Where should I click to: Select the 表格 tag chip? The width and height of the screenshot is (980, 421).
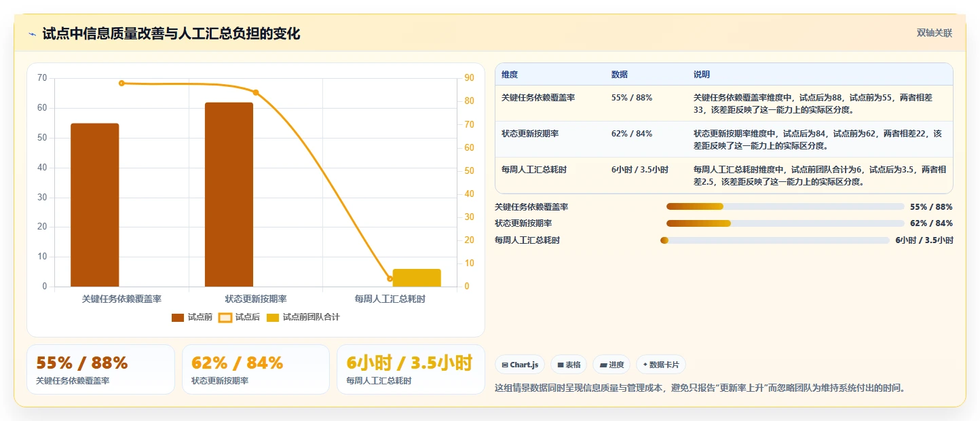tap(569, 365)
